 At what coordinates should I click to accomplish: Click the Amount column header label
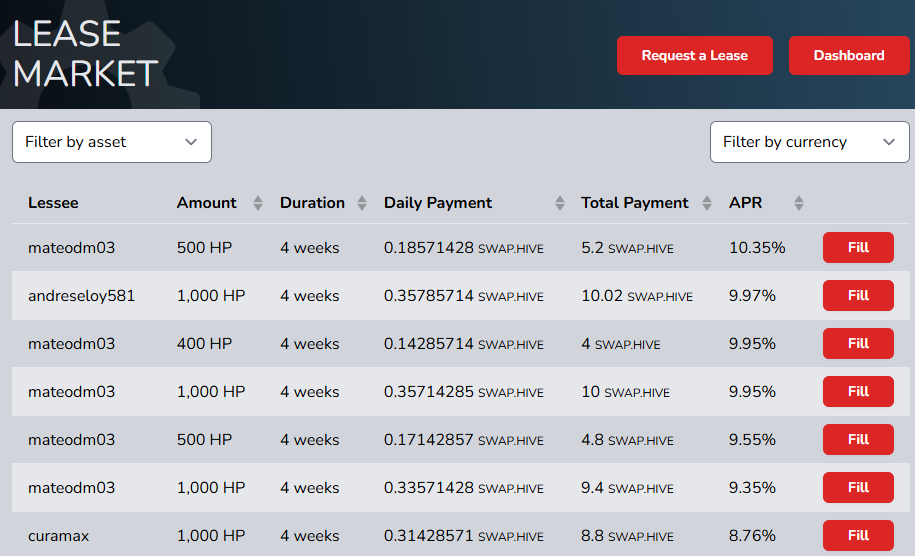point(207,203)
